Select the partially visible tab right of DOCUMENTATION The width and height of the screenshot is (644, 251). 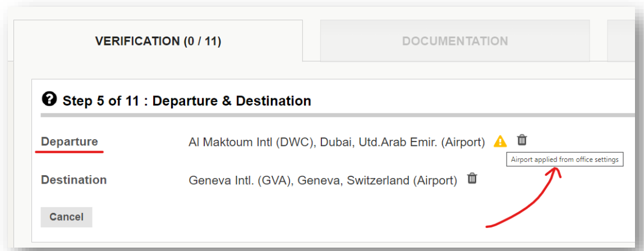(x=621, y=41)
